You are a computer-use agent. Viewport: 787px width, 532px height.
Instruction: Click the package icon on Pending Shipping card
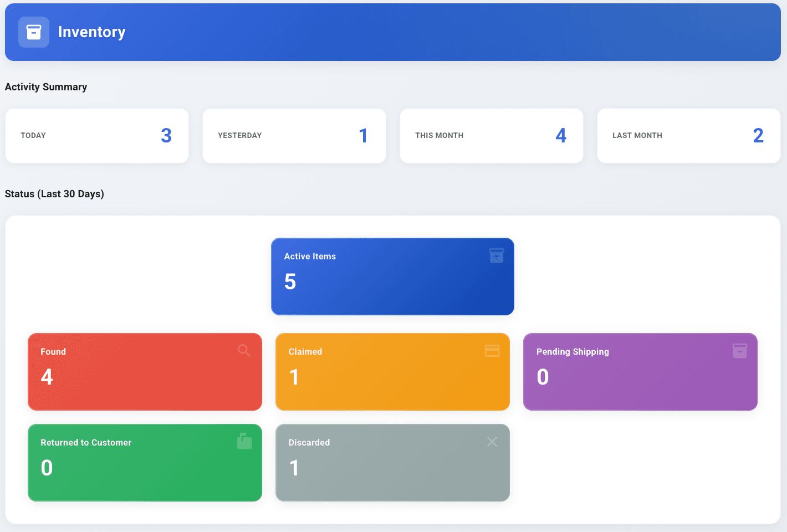[739, 350]
